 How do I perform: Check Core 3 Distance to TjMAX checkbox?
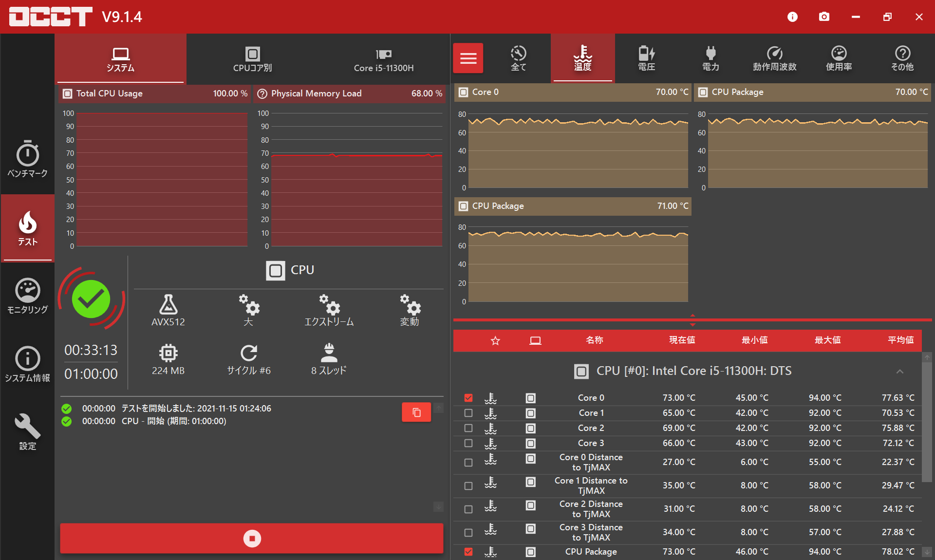[x=468, y=532]
